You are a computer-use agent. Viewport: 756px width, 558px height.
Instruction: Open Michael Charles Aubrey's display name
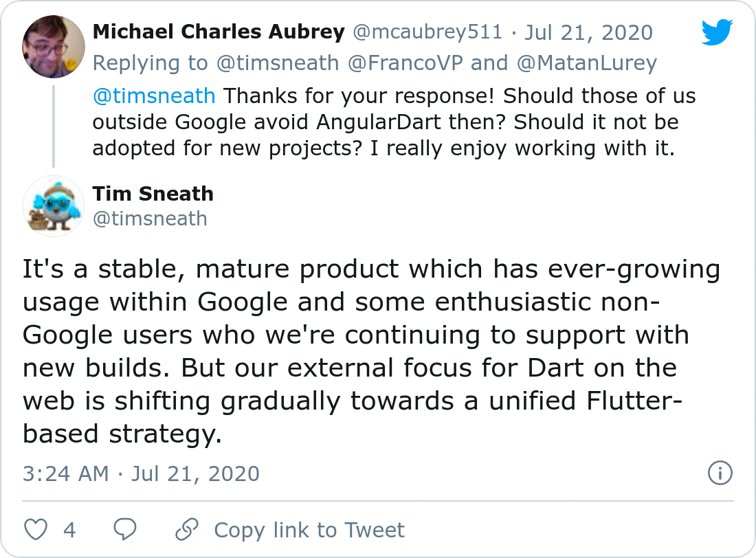219,32
